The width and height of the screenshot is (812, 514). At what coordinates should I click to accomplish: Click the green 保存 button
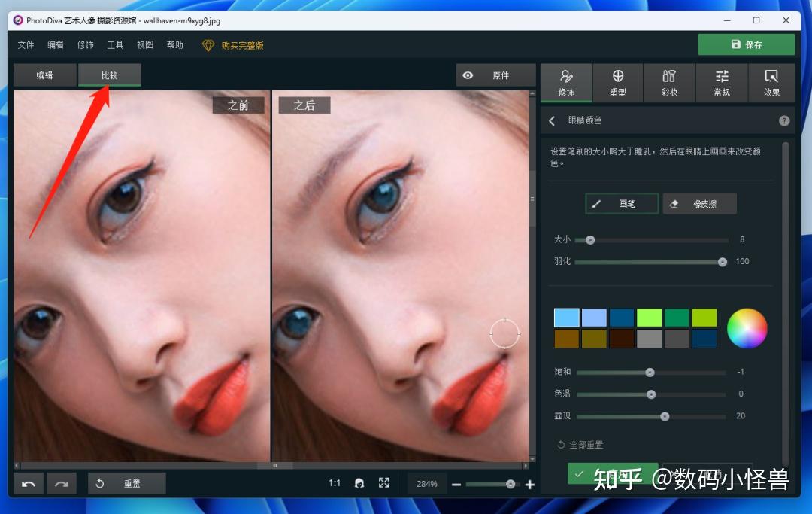click(x=747, y=44)
